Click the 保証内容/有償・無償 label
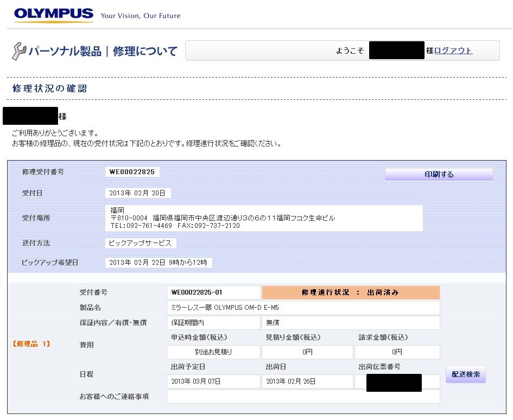 (x=113, y=323)
